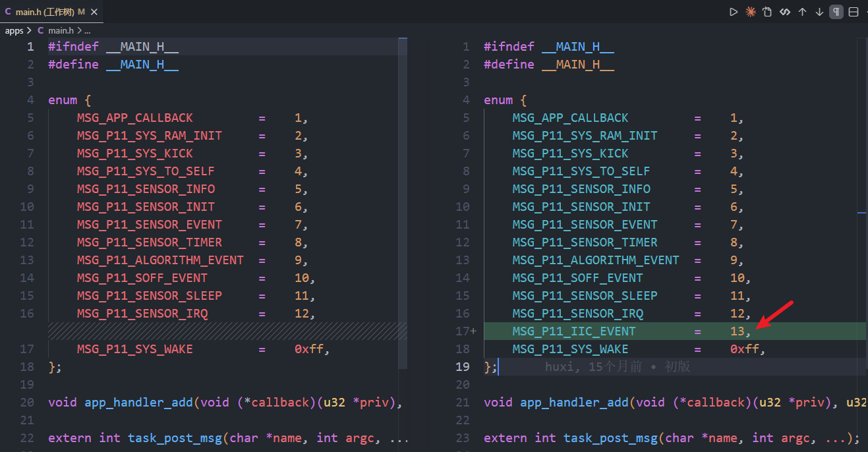
Task: Click MSG_P11_SYS_WAKE in the left pane
Action: click(135, 349)
